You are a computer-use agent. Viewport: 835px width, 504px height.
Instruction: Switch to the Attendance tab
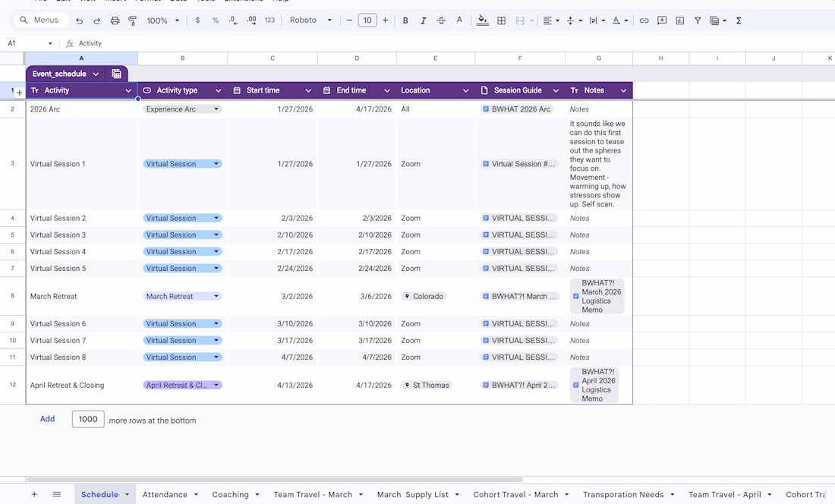(x=165, y=494)
